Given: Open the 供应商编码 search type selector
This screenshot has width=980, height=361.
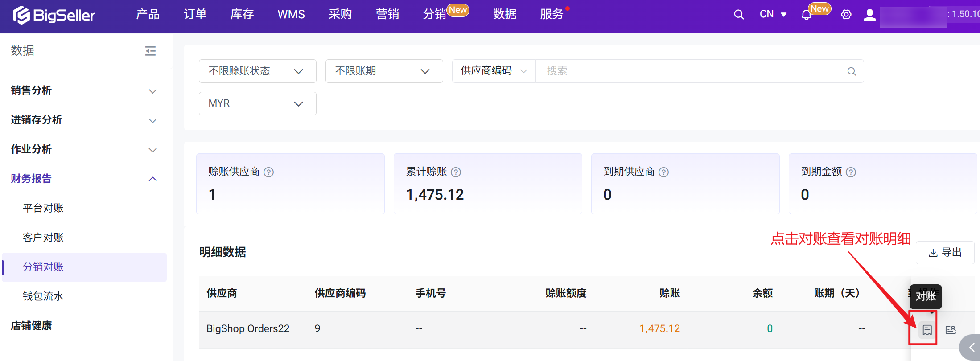Looking at the screenshot, I should [494, 71].
